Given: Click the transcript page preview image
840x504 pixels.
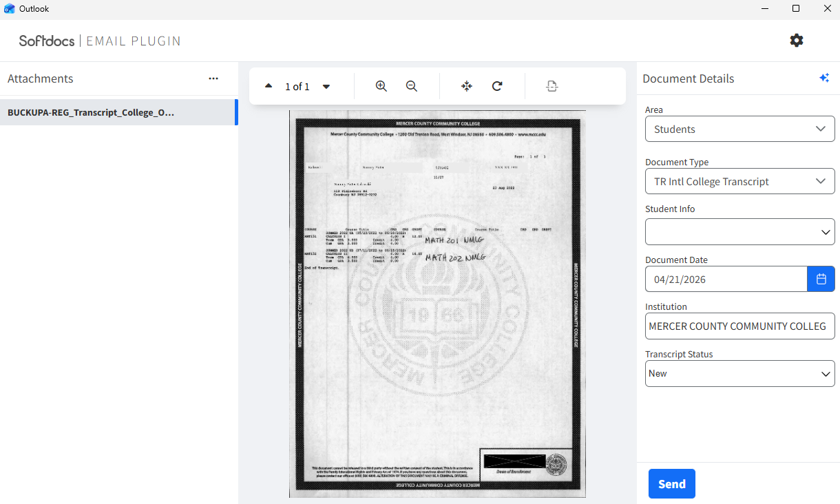Looking at the screenshot, I should tap(437, 303).
